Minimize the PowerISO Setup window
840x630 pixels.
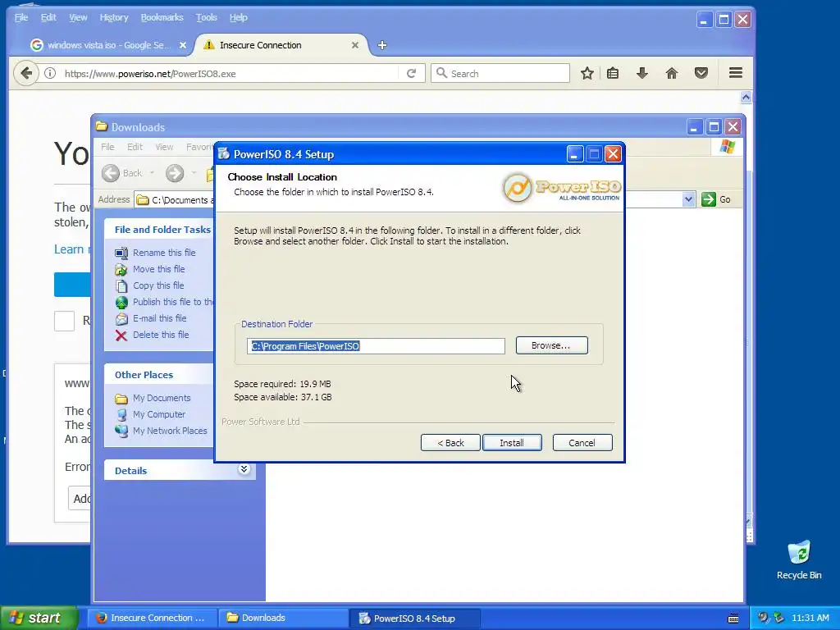coord(574,154)
